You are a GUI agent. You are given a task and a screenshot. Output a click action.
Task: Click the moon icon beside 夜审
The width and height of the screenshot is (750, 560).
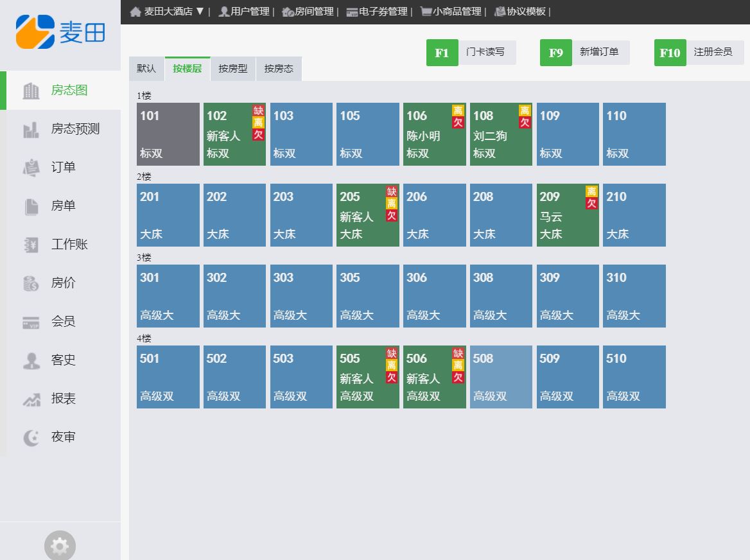click(x=31, y=437)
